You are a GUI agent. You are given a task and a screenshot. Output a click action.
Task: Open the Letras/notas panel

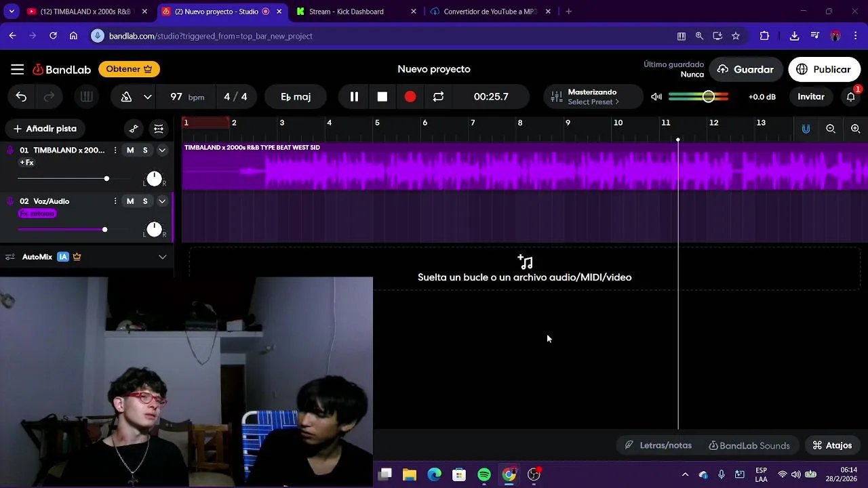[658, 445]
